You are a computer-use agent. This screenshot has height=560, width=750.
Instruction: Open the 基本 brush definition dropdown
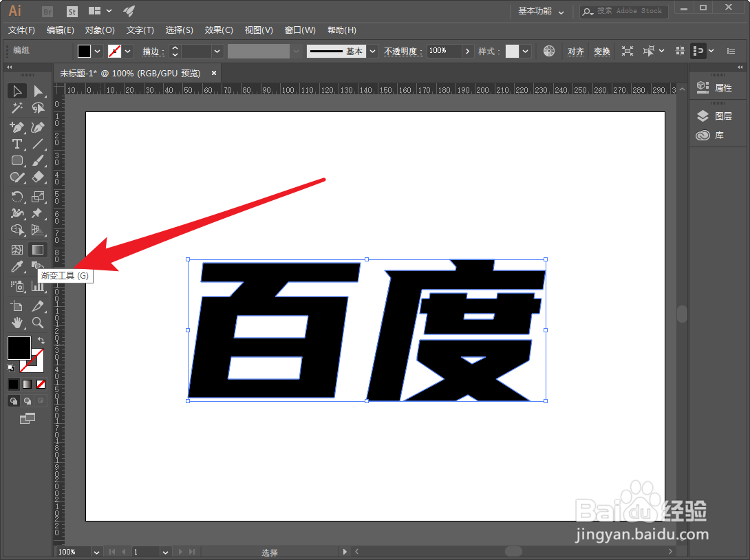[x=373, y=51]
